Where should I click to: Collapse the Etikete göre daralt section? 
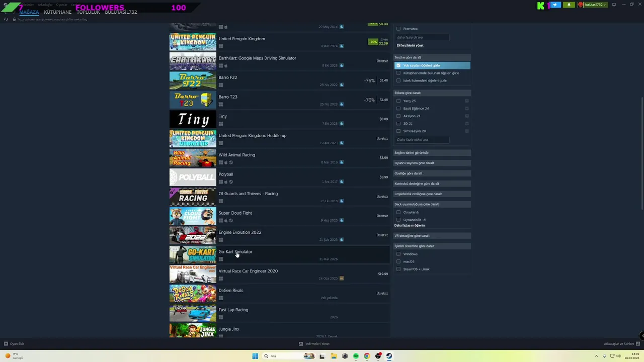click(432, 93)
